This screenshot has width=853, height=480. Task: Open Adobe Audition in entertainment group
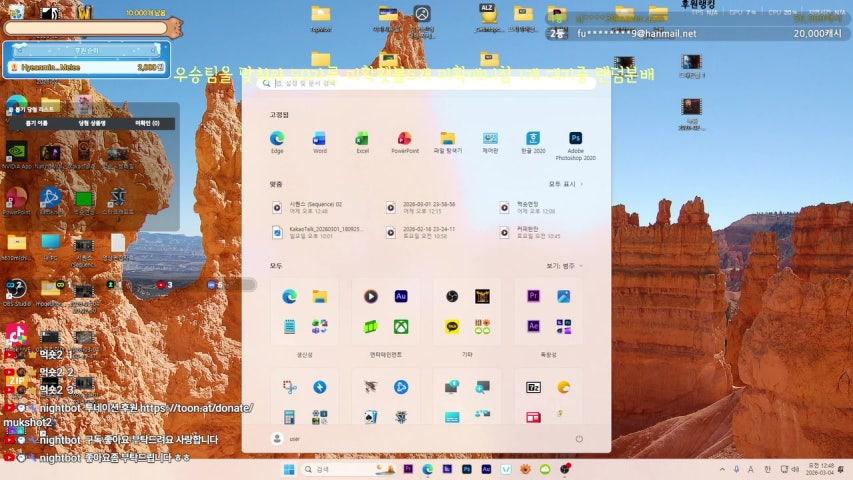pyautogui.click(x=401, y=296)
